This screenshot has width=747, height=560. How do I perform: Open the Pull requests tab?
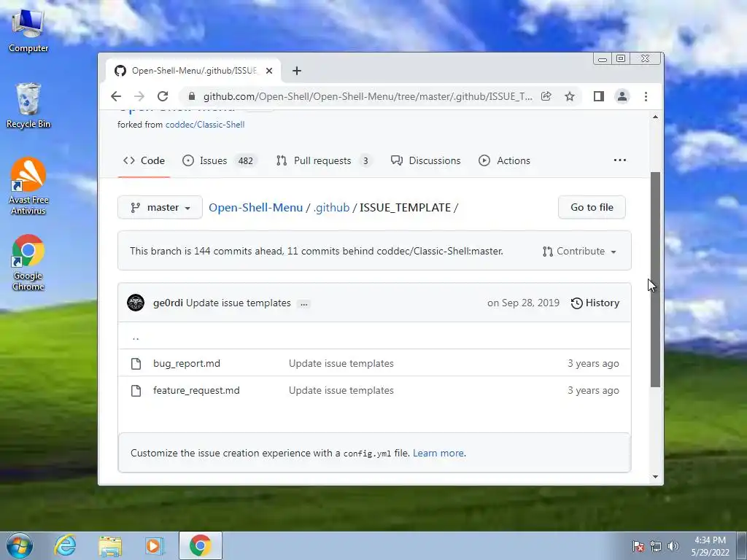pyautogui.click(x=324, y=161)
